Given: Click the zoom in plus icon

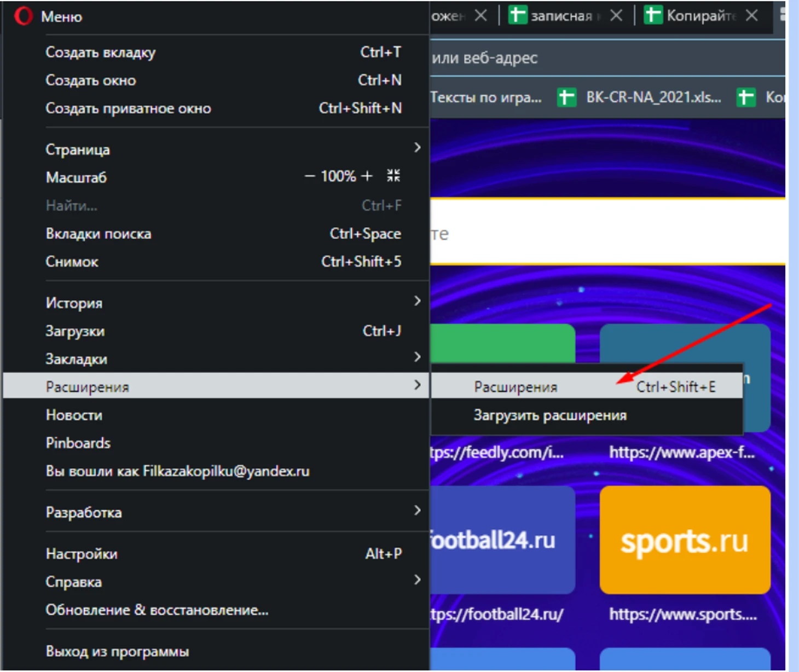Looking at the screenshot, I should pos(367,176).
